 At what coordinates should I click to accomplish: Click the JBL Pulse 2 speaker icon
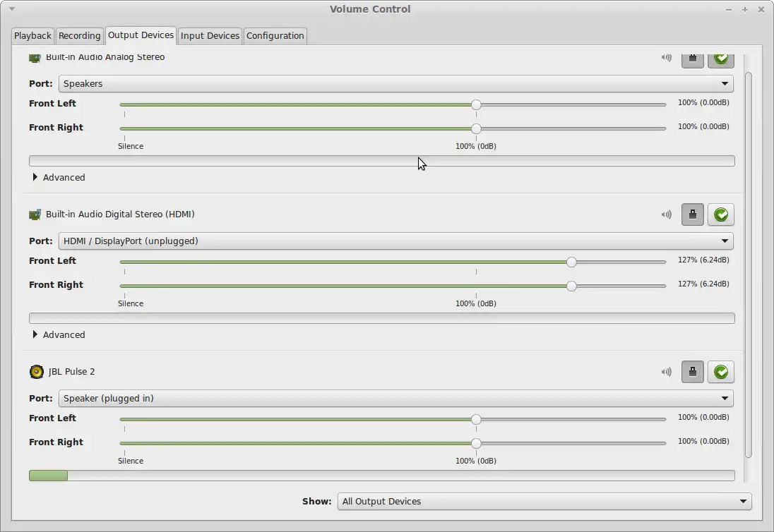37,372
